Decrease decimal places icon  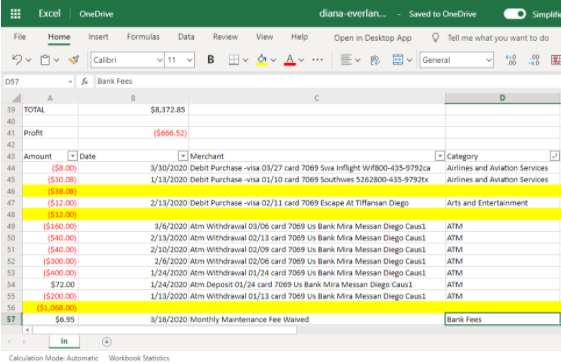(534, 60)
